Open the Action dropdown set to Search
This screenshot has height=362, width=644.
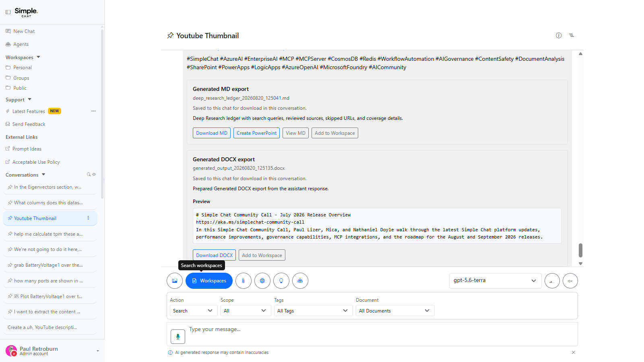(x=194, y=311)
